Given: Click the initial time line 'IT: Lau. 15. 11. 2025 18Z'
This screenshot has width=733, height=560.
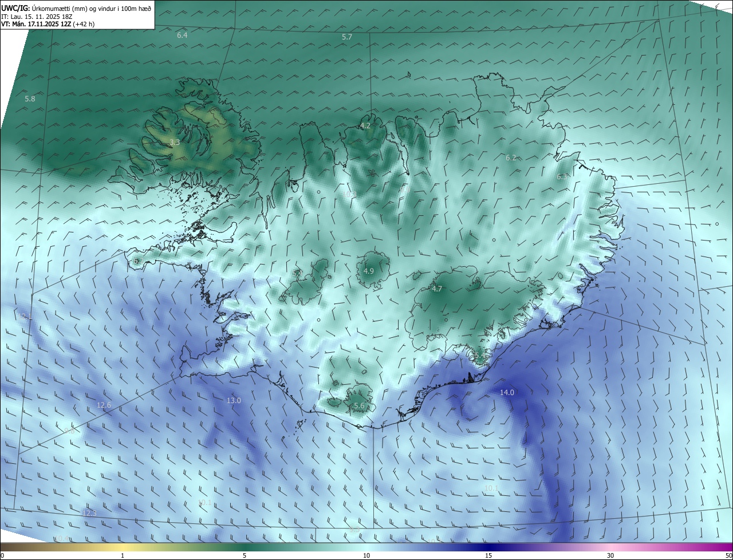Looking at the screenshot, I should point(37,17).
